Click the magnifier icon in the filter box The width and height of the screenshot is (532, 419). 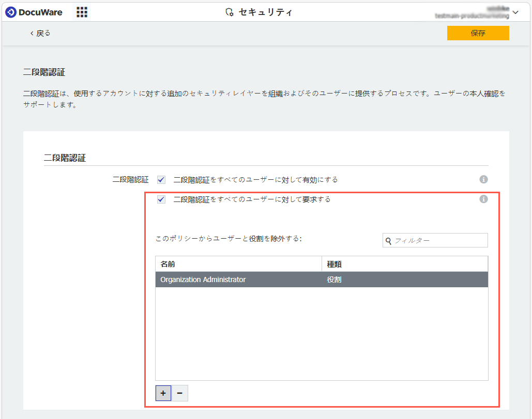(x=388, y=241)
